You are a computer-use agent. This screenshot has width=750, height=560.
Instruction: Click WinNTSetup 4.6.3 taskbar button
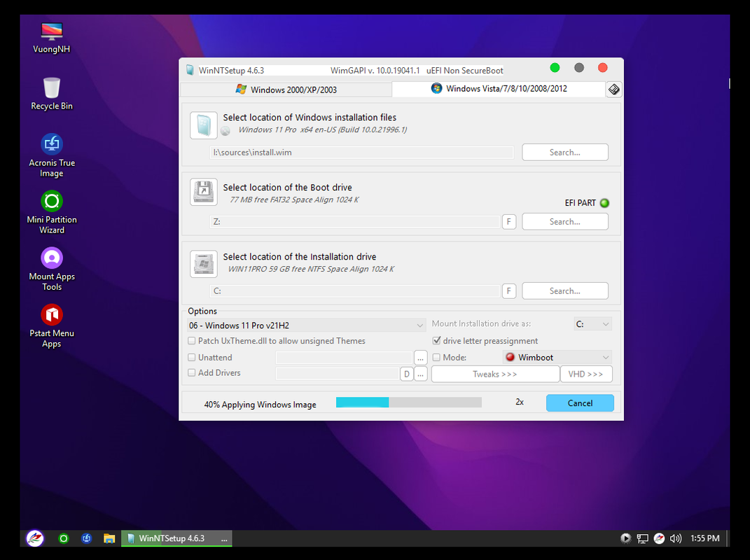pyautogui.click(x=176, y=538)
